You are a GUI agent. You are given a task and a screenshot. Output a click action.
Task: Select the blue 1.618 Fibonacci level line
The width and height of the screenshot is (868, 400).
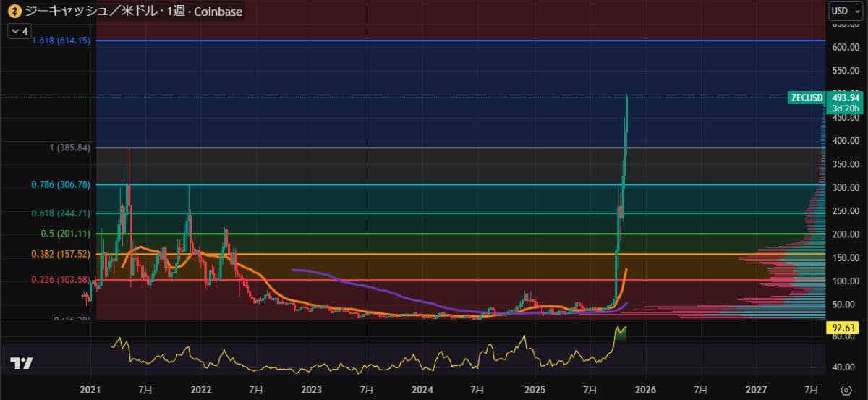460,41
